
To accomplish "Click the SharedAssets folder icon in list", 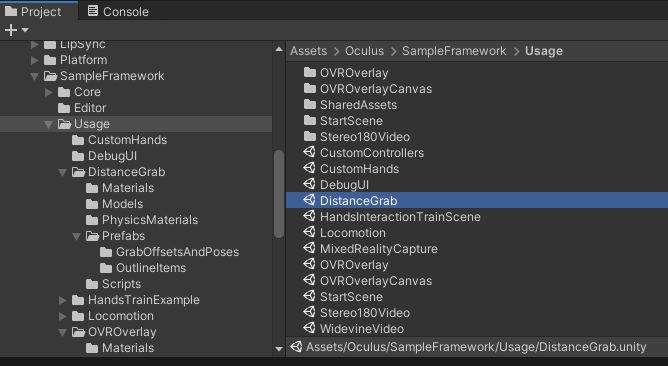I will tap(310, 104).
